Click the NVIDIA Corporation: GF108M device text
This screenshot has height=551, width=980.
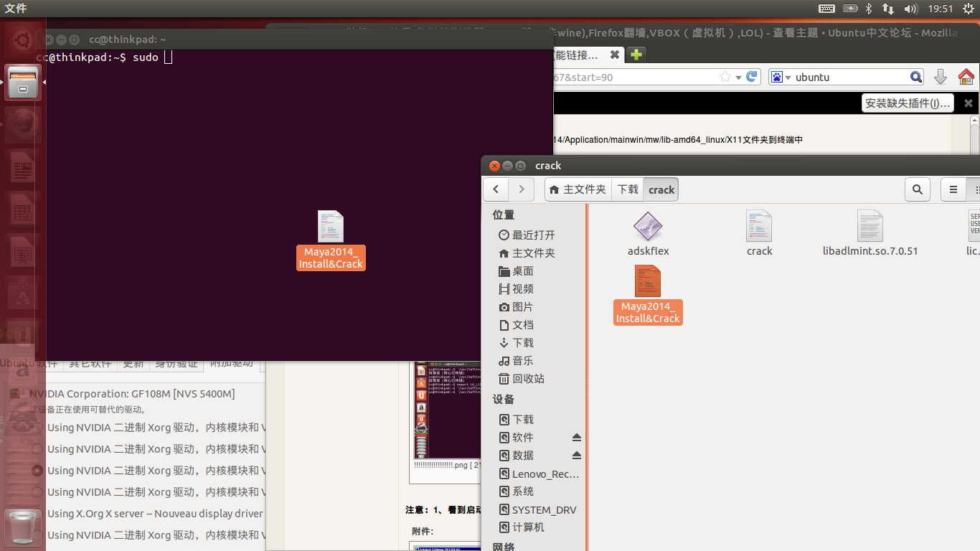tap(132, 393)
